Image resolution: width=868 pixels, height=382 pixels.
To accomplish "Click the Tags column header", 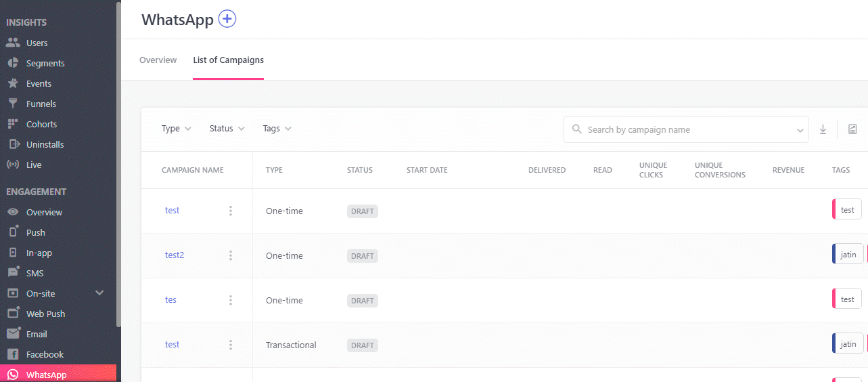I will (841, 170).
